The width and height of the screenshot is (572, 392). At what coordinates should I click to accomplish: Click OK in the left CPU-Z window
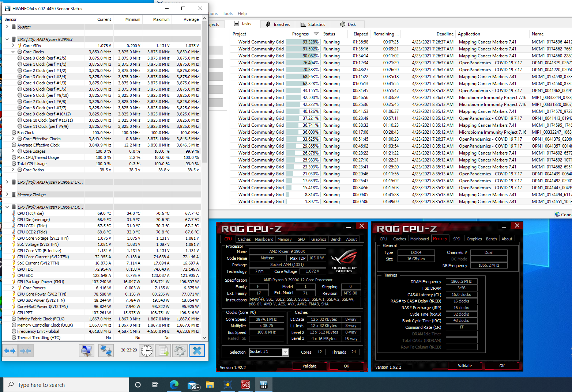[346, 366]
